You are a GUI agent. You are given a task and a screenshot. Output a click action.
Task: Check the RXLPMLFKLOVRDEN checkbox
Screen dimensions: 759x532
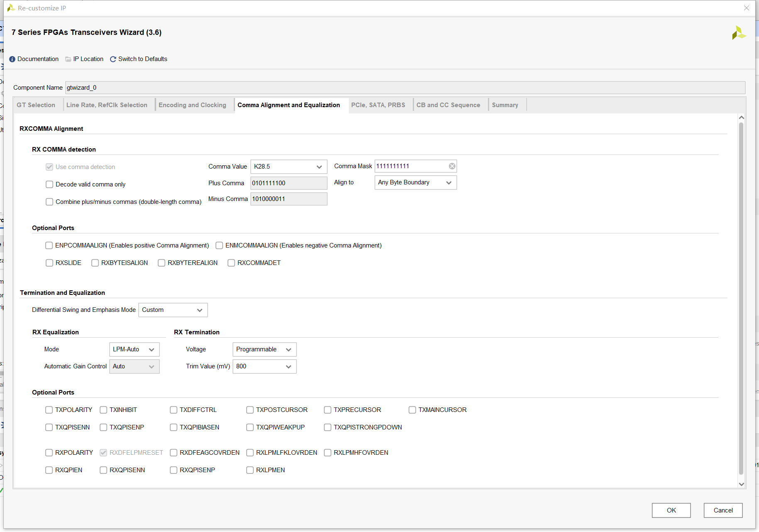[250, 453]
